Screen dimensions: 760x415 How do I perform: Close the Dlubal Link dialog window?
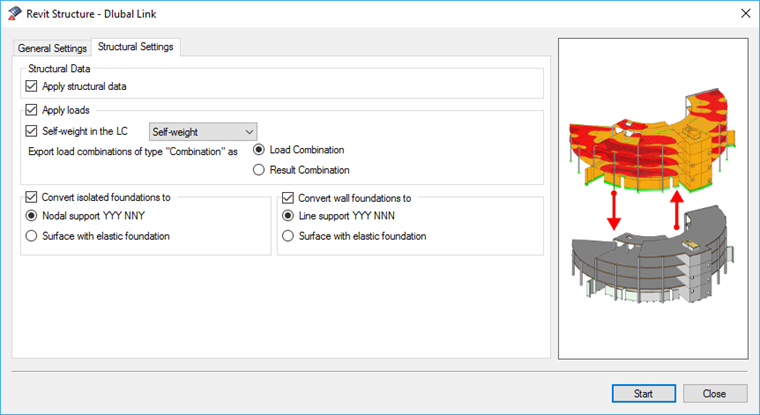pyautogui.click(x=743, y=13)
